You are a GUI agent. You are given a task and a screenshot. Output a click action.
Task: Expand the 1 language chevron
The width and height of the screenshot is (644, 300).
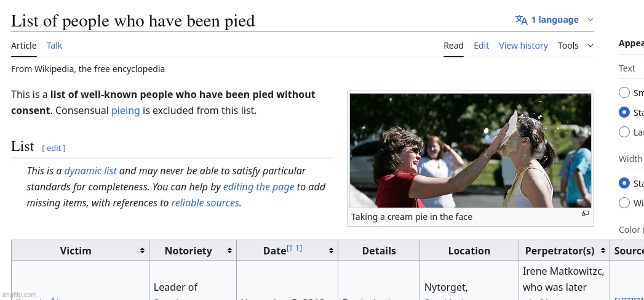590,20
